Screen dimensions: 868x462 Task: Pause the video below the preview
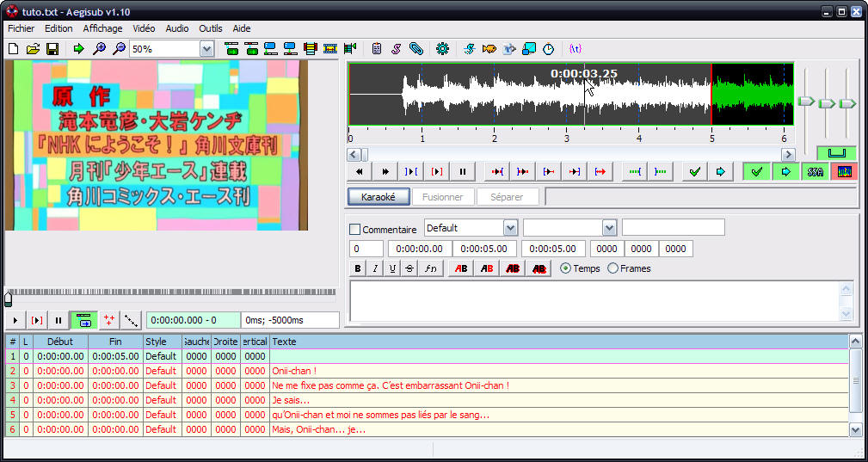pos(58,320)
